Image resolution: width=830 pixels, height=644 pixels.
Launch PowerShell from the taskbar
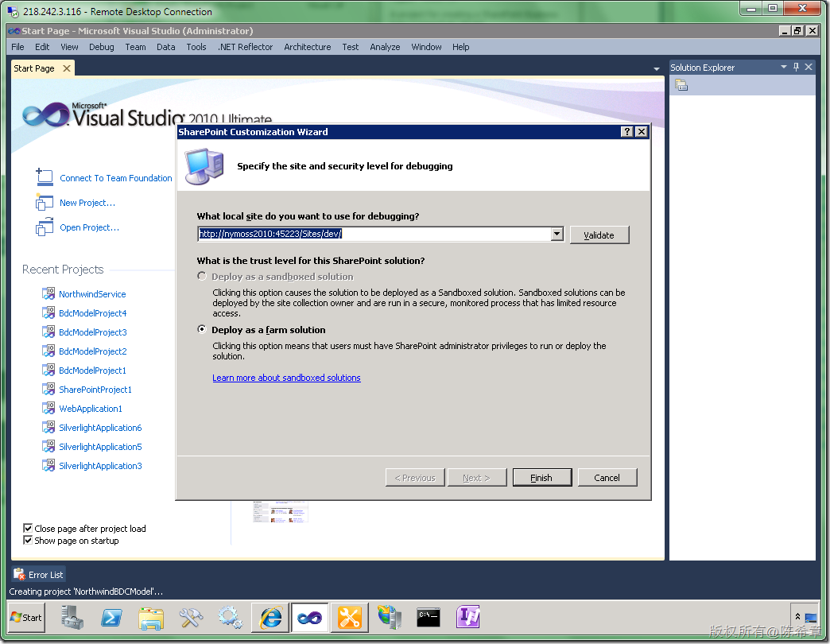coord(111,618)
